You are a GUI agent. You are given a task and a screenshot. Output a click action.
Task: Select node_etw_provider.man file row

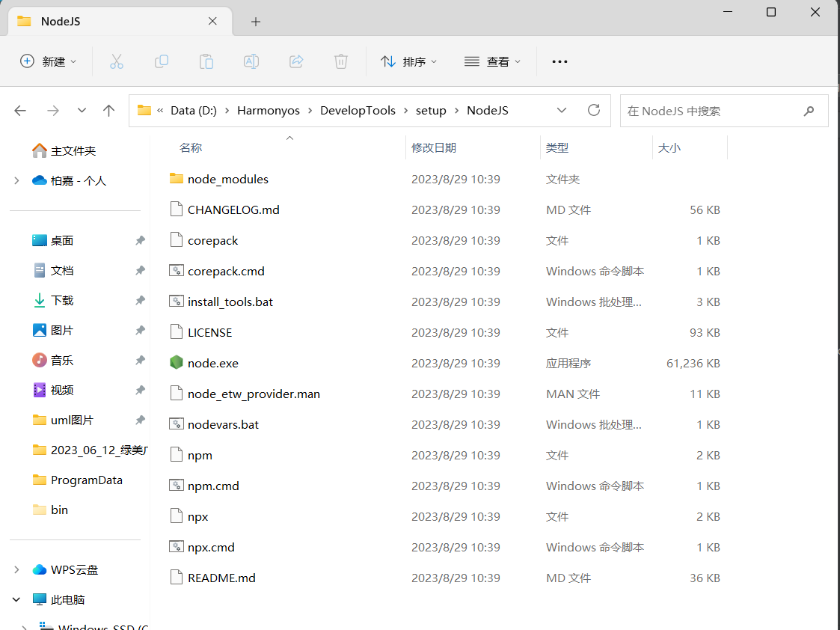click(x=444, y=394)
